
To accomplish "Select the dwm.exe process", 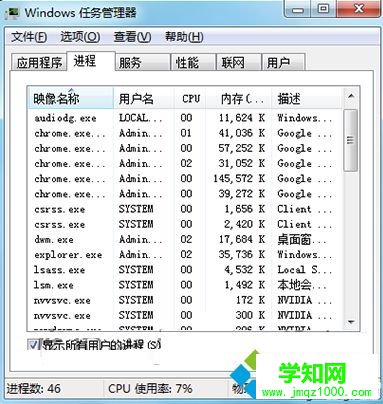I will pyautogui.click(x=185, y=239).
